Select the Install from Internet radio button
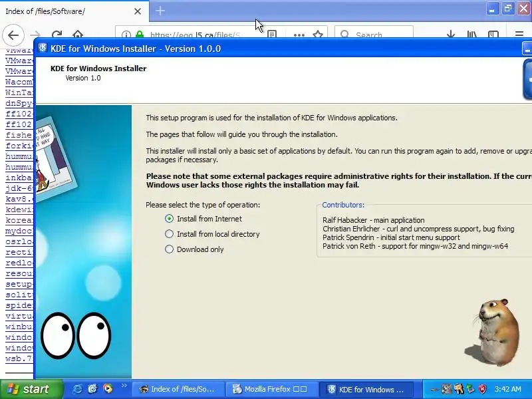Viewport: 532px width, 399px height. click(x=169, y=219)
